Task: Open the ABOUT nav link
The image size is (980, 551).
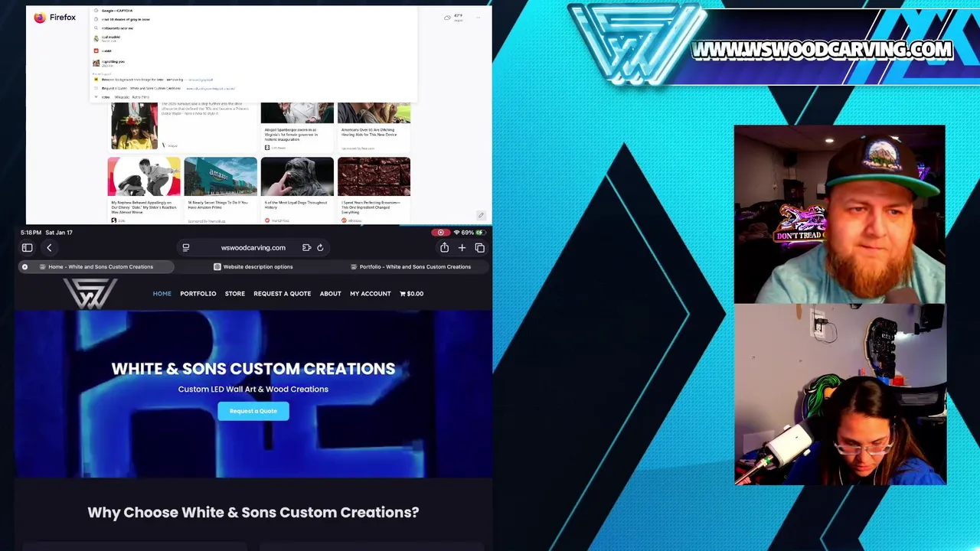Action: tap(330, 293)
